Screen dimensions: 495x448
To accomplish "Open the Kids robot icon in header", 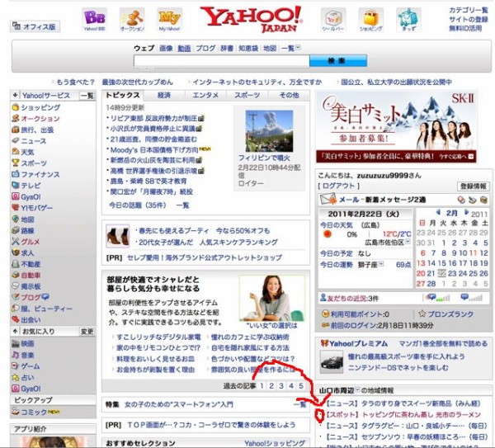I will (x=408, y=20).
